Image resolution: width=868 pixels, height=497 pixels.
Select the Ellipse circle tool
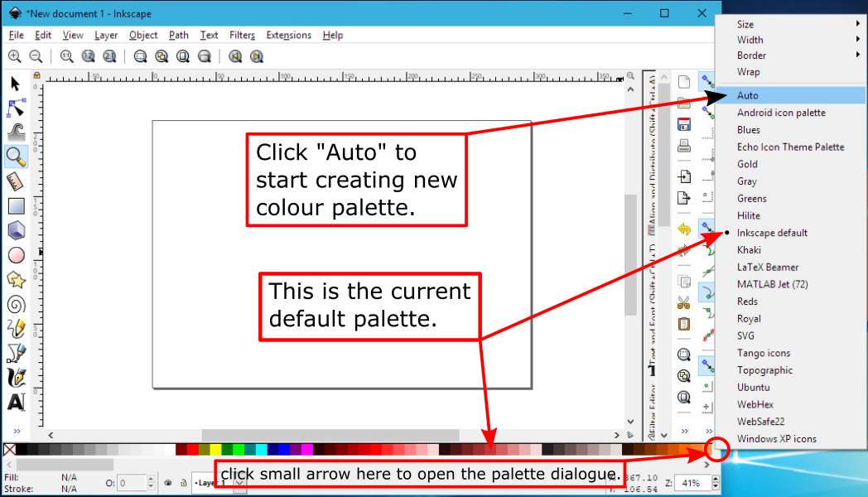pos(16,255)
